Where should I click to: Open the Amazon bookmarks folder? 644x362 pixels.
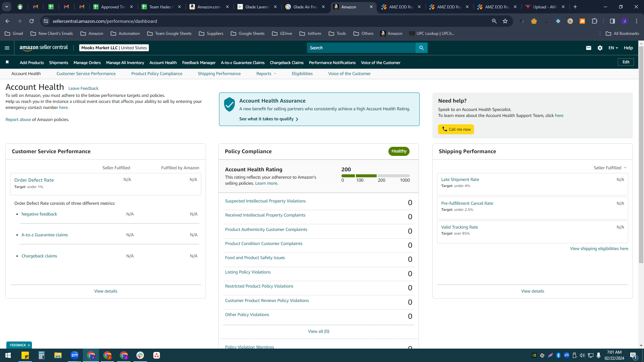[92, 34]
